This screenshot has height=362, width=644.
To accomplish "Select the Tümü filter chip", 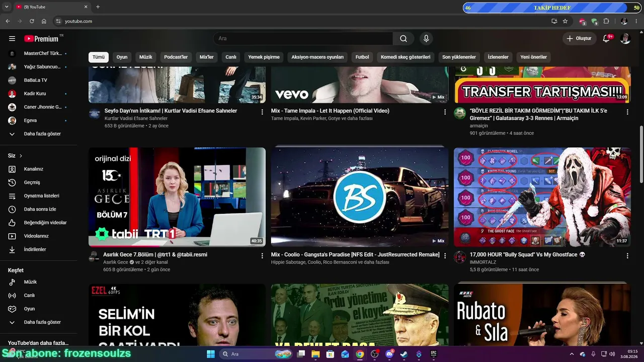I will (x=99, y=57).
